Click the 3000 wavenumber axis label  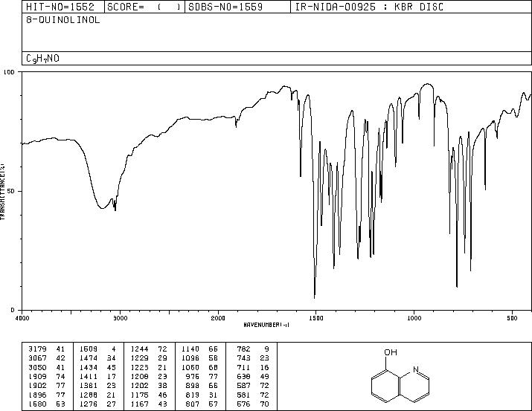[120, 318]
